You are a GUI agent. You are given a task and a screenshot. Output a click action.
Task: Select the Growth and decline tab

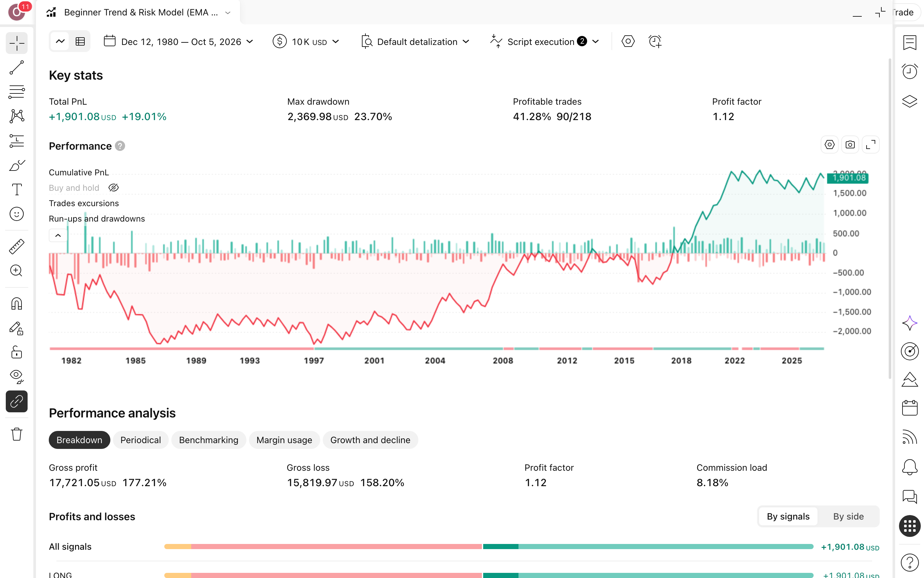tap(370, 440)
